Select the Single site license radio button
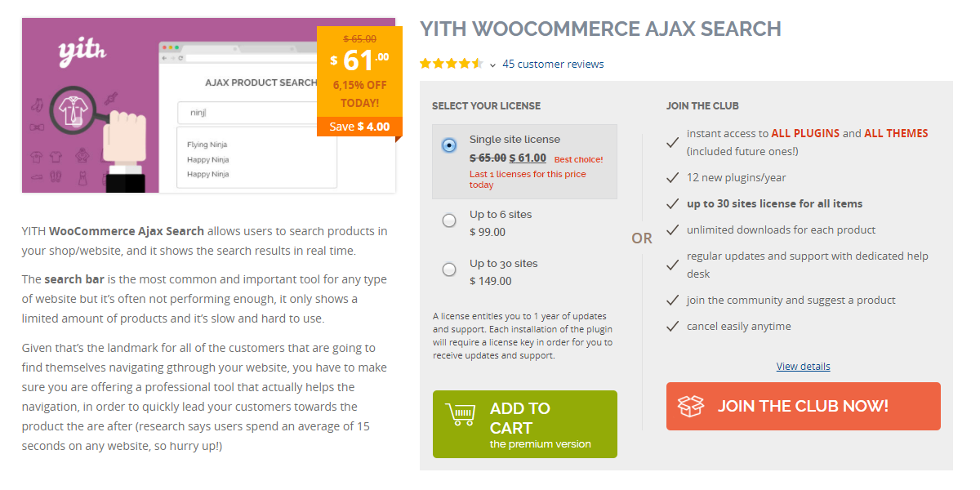Screen dimensions: 980x490 [x=449, y=145]
